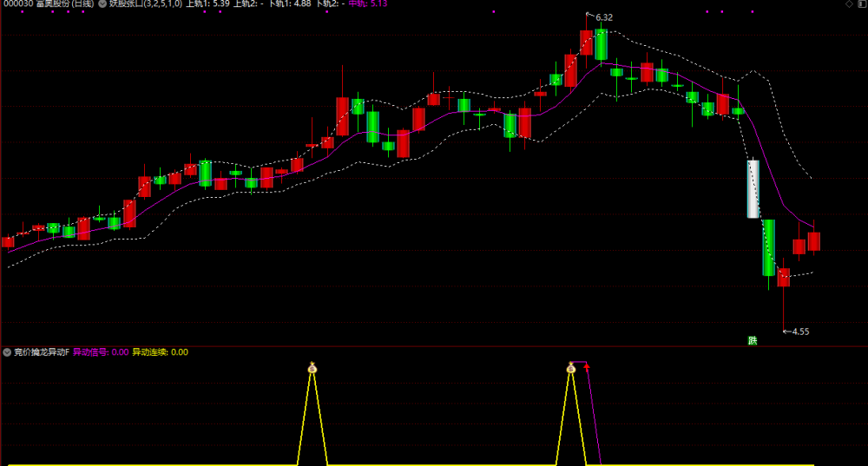
Task: Select the red candlestick topping at 6.32
Action: [586, 43]
